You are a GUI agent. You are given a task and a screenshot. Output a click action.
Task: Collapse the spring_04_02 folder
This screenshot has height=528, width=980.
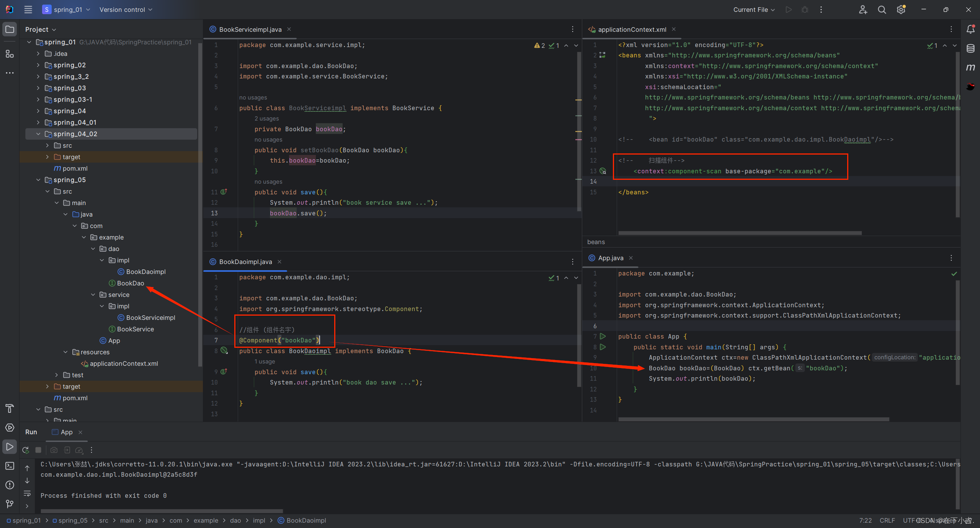[38, 134]
